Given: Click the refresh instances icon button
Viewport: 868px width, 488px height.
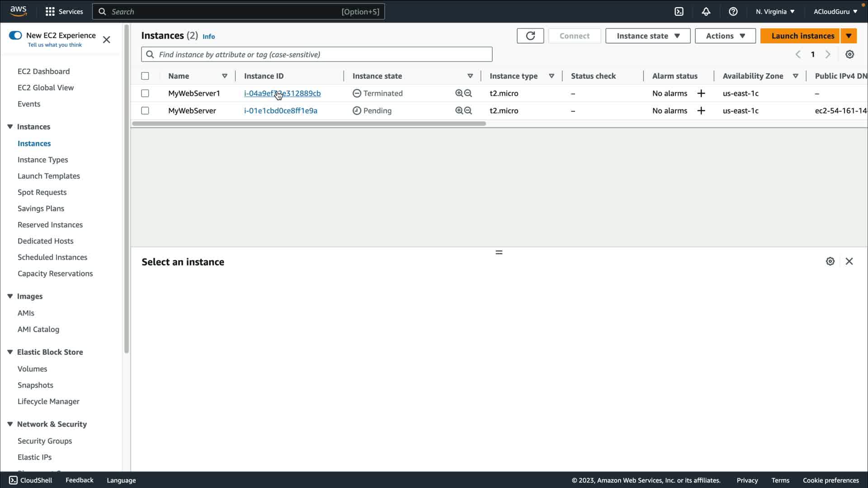Looking at the screenshot, I should (530, 36).
